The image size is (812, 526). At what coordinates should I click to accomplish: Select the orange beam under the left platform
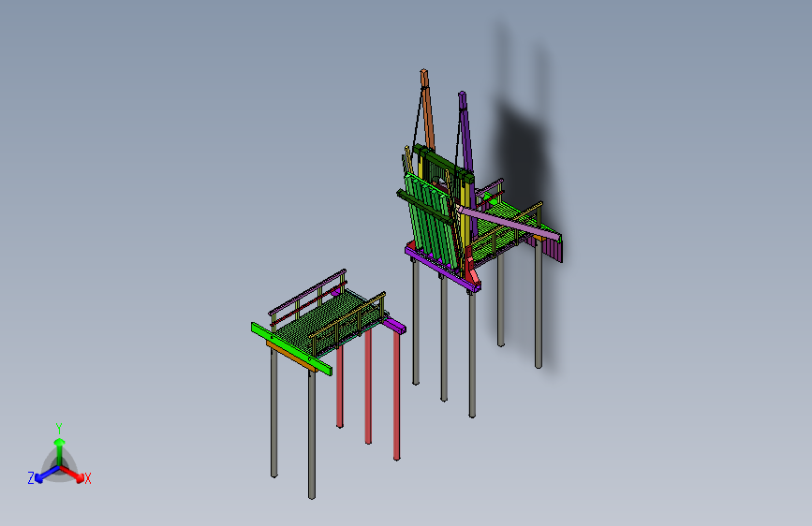[291, 357]
